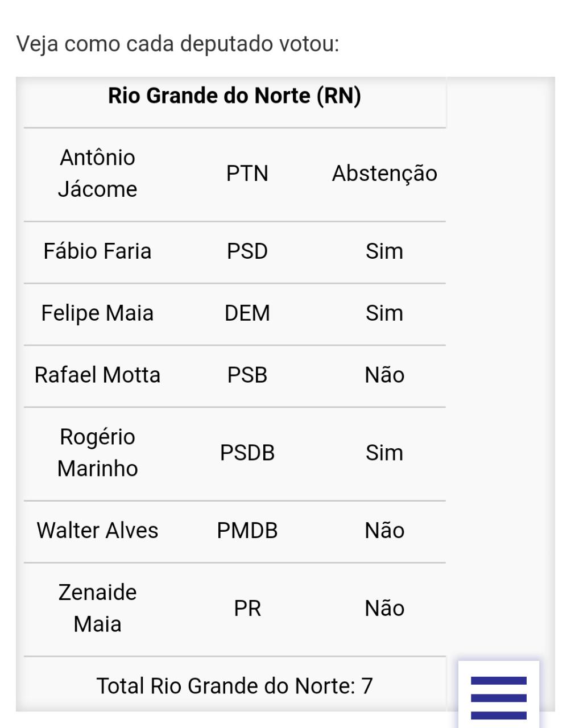Select the Walter Alves name
Screen dimensions: 571x728
point(97,531)
